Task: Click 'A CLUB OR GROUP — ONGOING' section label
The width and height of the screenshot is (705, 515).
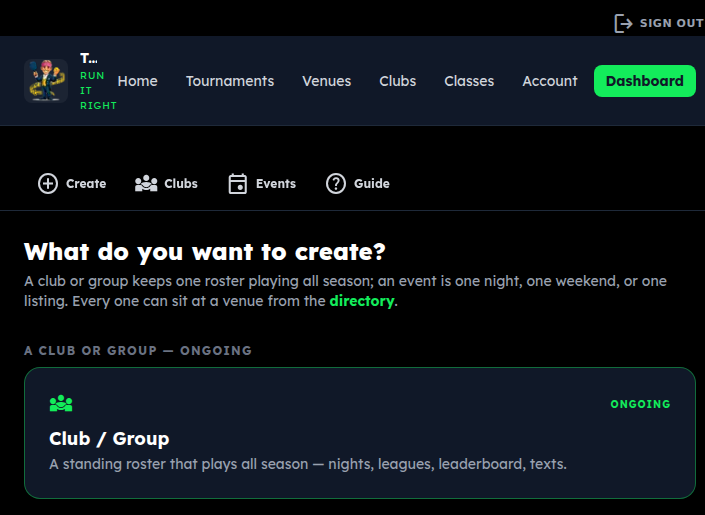Action: click(138, 351)
